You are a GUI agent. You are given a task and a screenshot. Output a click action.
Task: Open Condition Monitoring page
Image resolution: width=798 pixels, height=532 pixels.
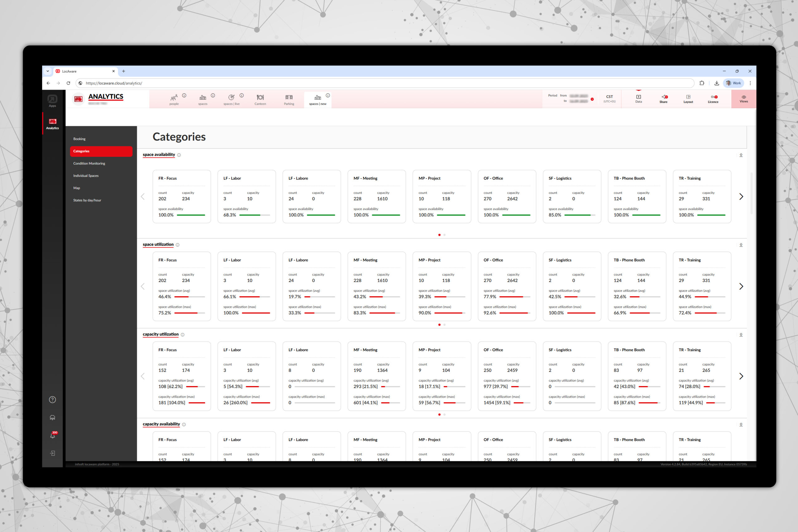(x=89, y=163)
